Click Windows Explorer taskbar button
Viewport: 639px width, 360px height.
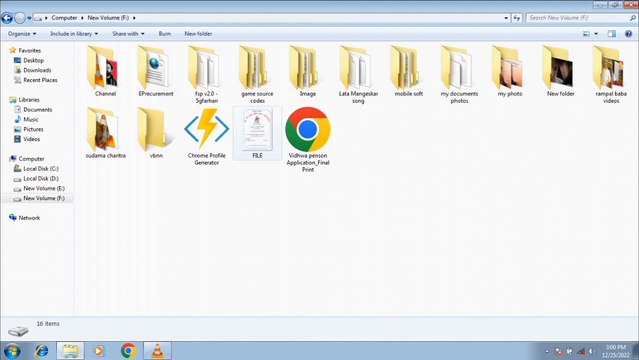point(71,351)
